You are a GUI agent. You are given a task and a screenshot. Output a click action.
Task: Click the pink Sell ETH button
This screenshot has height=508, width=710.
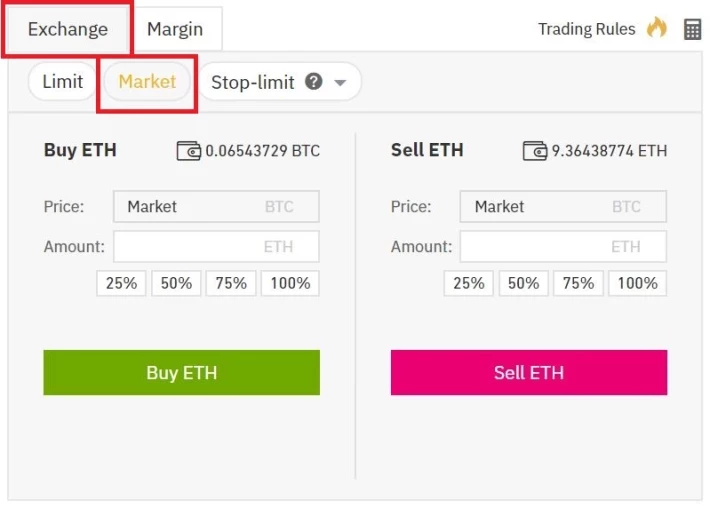click(x=529, y=373)
